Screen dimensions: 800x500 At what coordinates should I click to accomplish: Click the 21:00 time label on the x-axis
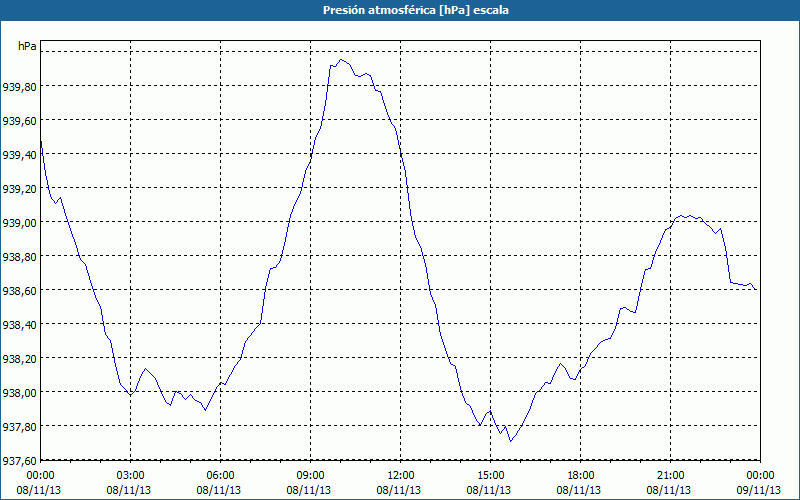[670, 476]
